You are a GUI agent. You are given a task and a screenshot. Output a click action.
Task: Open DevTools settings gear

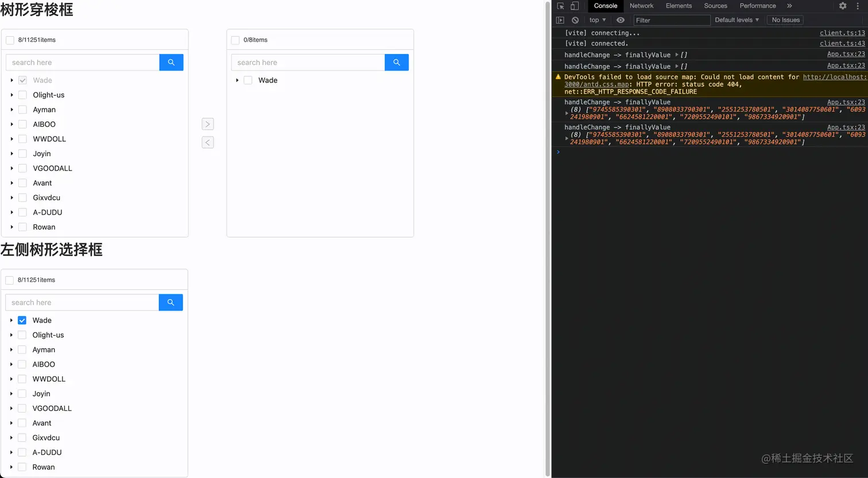tap(843, 6)
